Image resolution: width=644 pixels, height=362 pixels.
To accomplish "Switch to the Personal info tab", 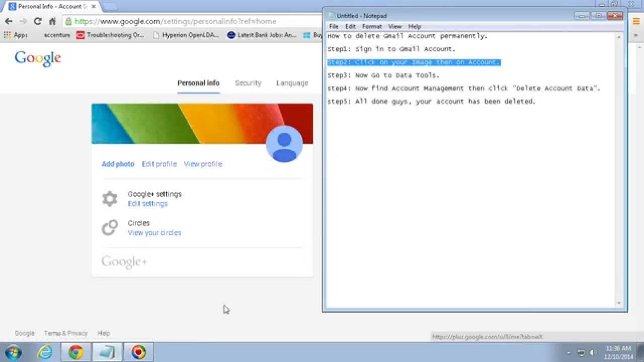I will pyautogui.click(x=199, y=83).
